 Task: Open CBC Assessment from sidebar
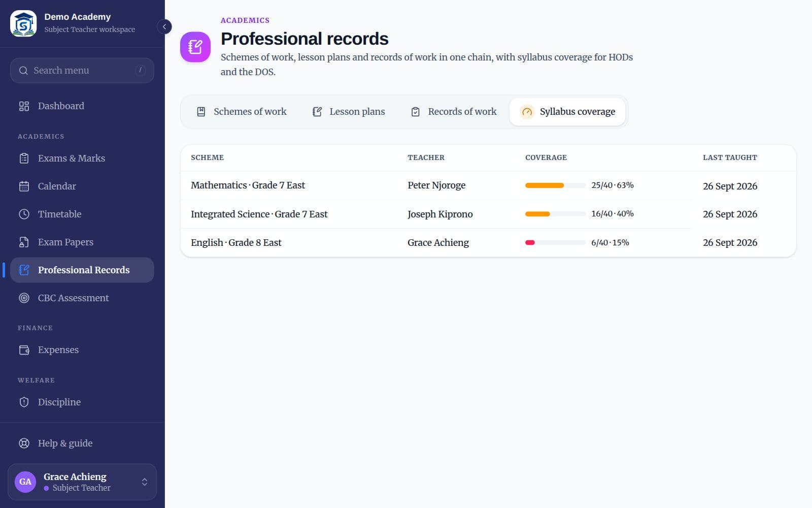point(82,298)
